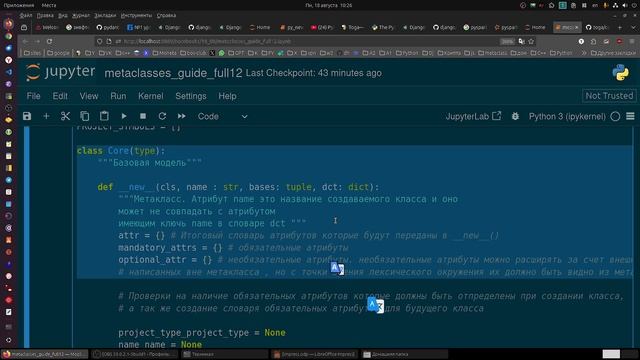Save the notebook with the floppy disk icon
Screen dimensions: 640x360
coord(27,116)
